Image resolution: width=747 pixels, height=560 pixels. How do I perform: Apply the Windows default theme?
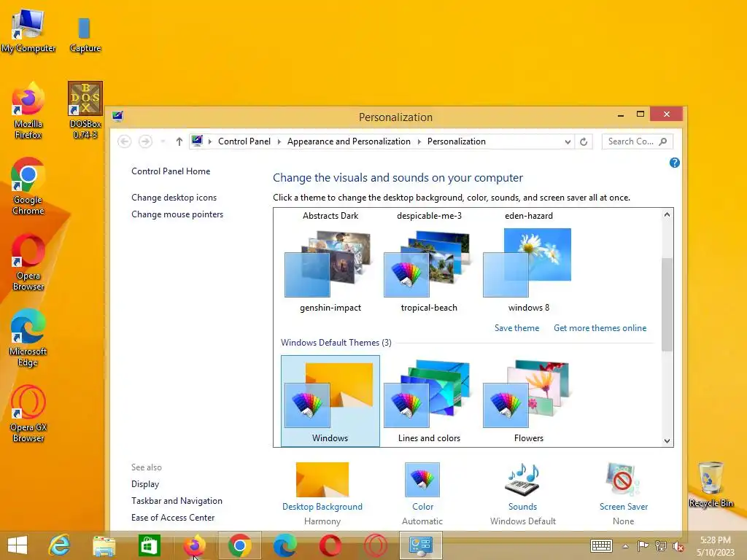point(330,401)
